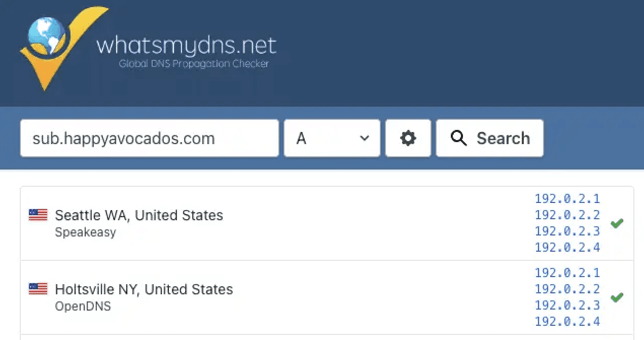The height and width of the screenshot is (340, 644).
Task: Open settings with the gear icon
Action: point(408,138)
